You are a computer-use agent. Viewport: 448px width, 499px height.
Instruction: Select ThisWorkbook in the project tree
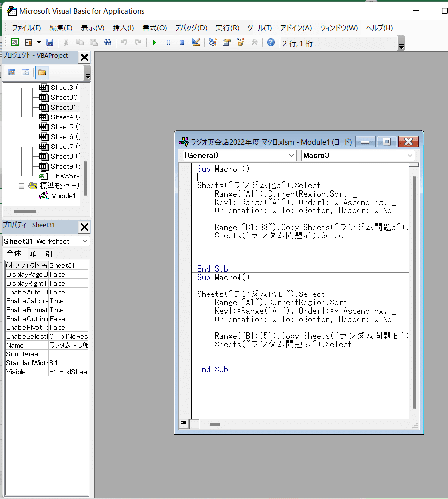pyautogui.click(x=65, y=176)
